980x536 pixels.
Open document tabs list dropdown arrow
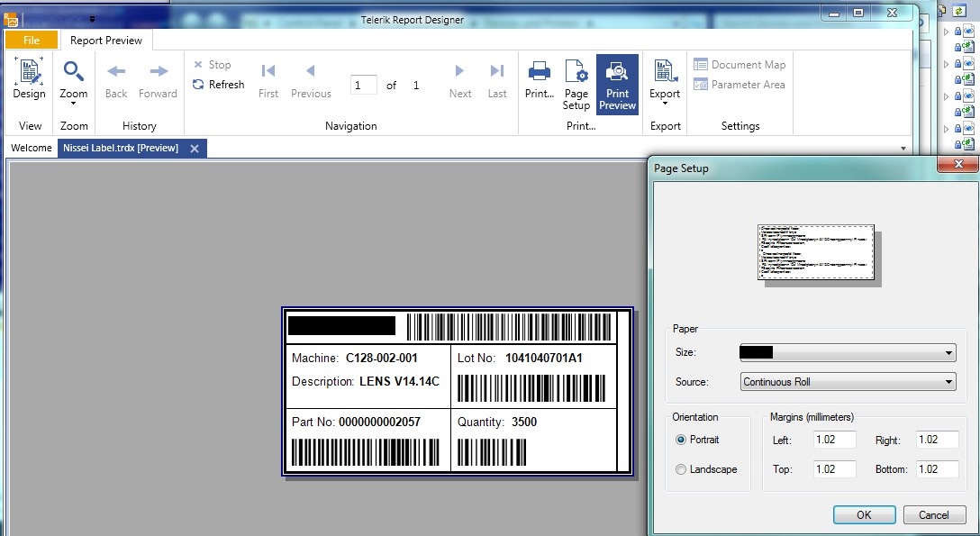[903, 149]
